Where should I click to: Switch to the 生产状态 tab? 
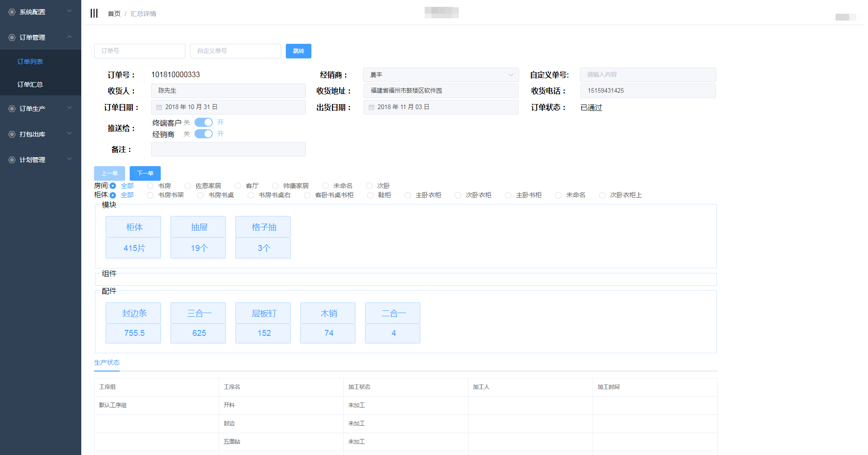tap(107, 362)
